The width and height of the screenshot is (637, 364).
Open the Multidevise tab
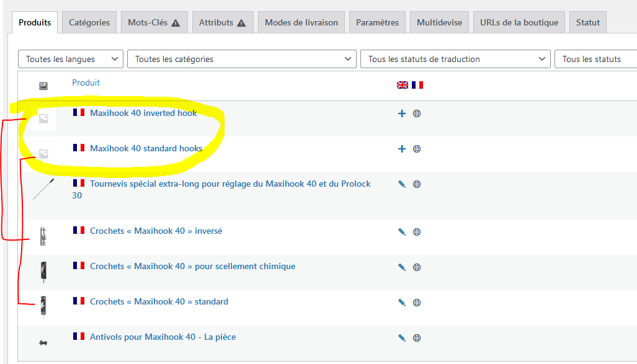tap(440, 22)
